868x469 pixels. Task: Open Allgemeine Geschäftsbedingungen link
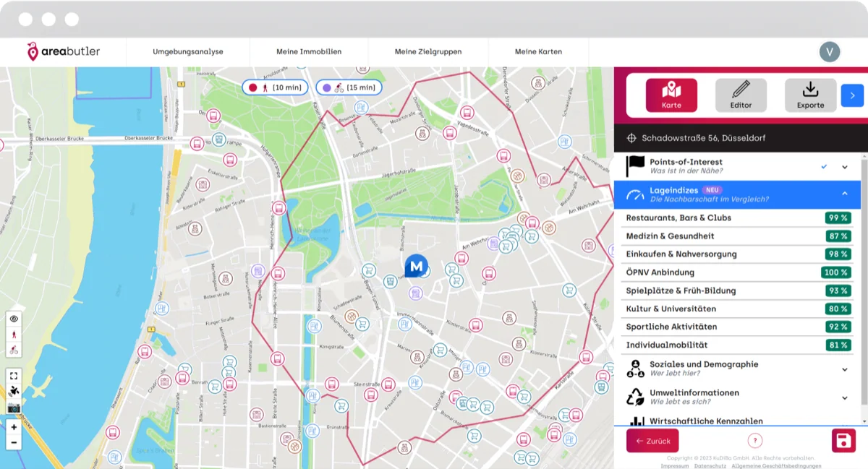tap(777, 465)
